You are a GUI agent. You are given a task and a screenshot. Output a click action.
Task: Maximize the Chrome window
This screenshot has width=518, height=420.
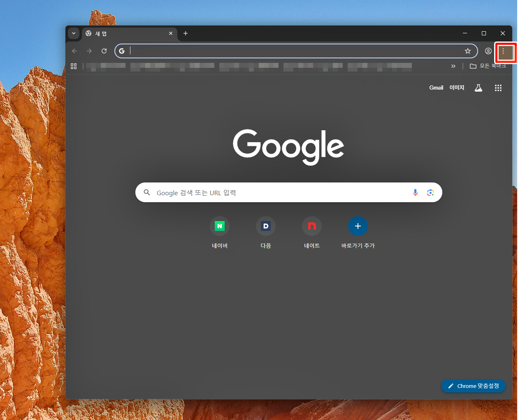[x=484, y=33]
